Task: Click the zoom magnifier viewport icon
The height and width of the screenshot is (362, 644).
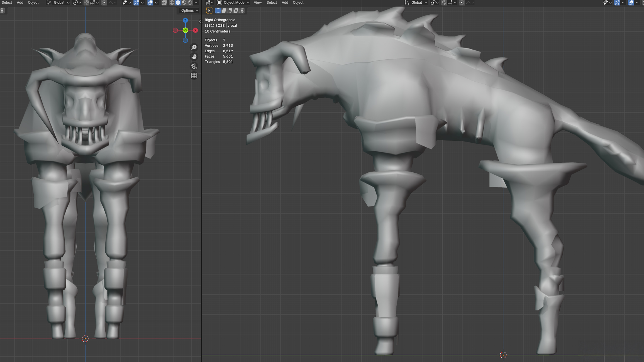Action: (194, 47)
